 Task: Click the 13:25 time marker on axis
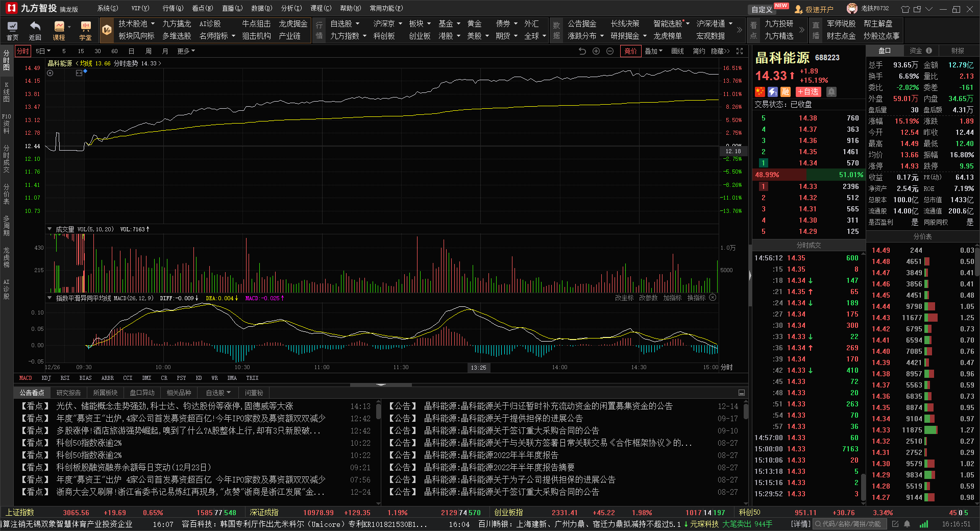478,367
